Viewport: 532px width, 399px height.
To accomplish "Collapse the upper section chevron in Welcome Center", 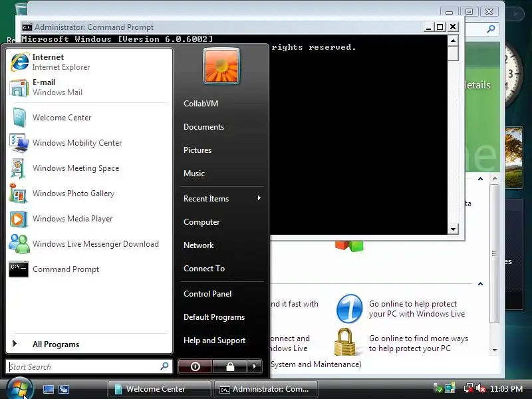I will pyautogui.click(x=480, y=179).
